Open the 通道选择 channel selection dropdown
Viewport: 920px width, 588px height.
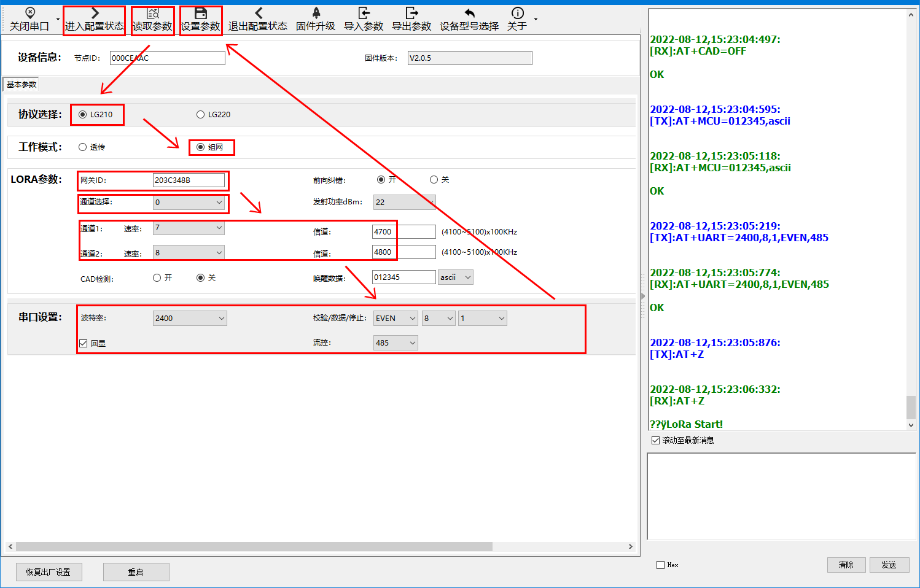(189, 203)
